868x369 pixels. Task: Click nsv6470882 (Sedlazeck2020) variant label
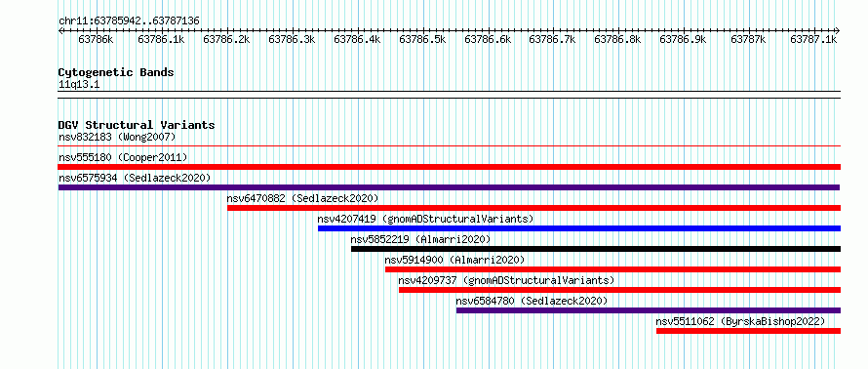tap(302, 198)
